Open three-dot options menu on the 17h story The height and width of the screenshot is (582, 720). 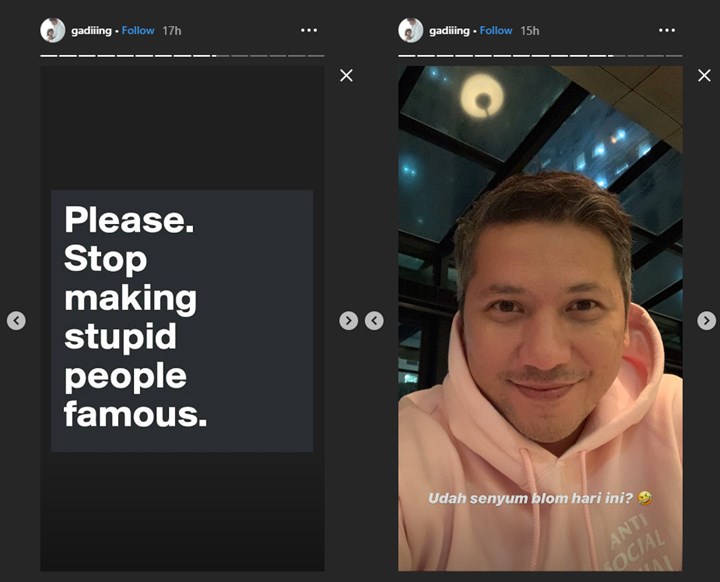point(308,30)
